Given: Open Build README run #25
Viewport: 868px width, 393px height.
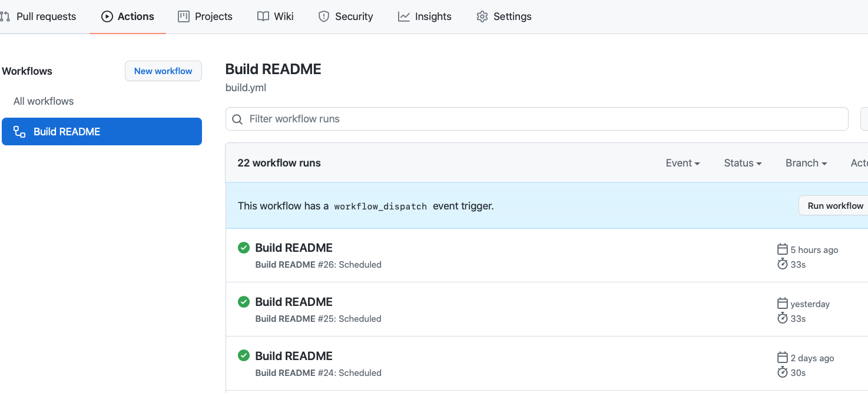Looking at the screenshot, I should [x=294, y=302].
